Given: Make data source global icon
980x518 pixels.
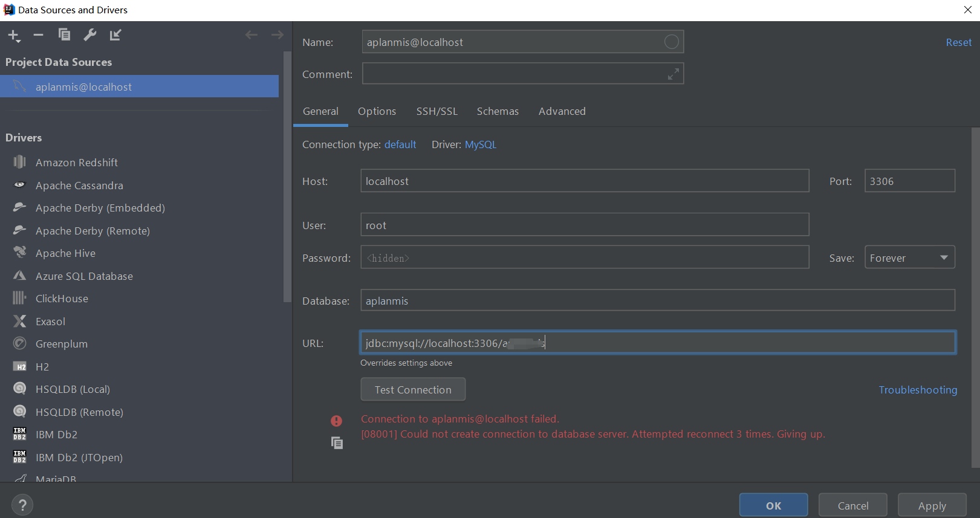Looking at the screenshot, I should click(115, 35).
